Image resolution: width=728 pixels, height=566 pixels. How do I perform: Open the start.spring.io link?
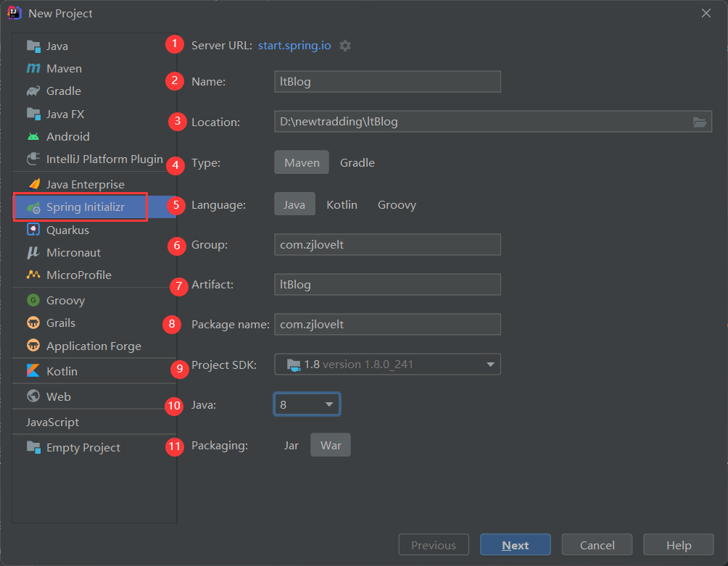294,46
